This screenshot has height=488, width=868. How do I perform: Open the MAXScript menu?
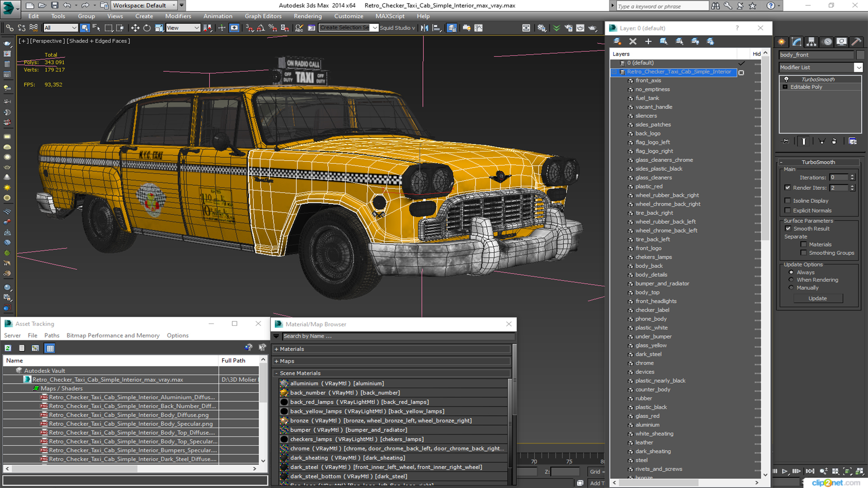pyautogui.click(x=390, y=16)
